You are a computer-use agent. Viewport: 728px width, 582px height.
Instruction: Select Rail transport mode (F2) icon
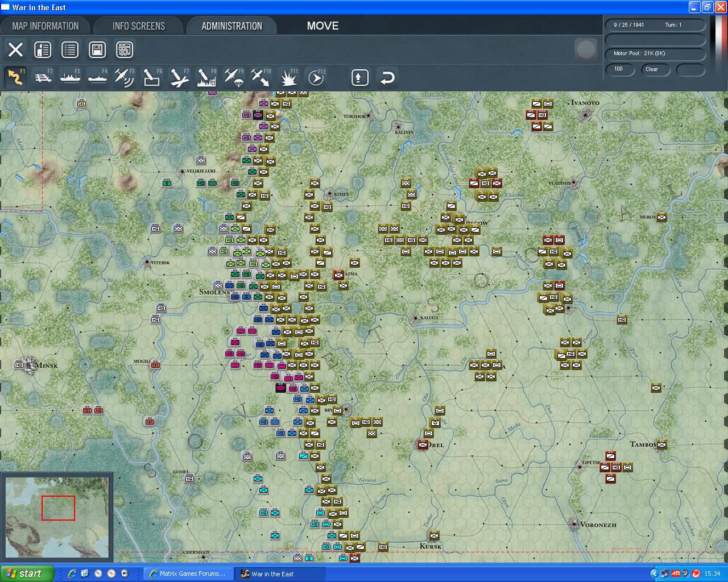click(43, 77)
